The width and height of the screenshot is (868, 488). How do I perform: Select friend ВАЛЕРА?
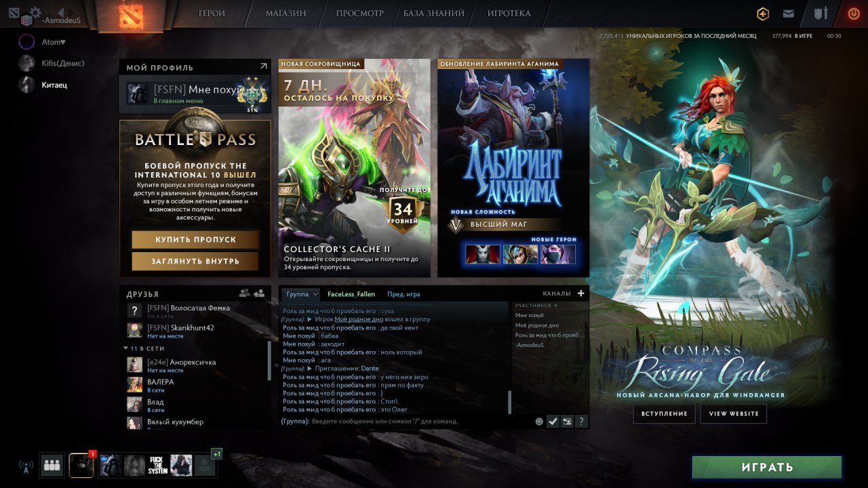tap(195, 385)
